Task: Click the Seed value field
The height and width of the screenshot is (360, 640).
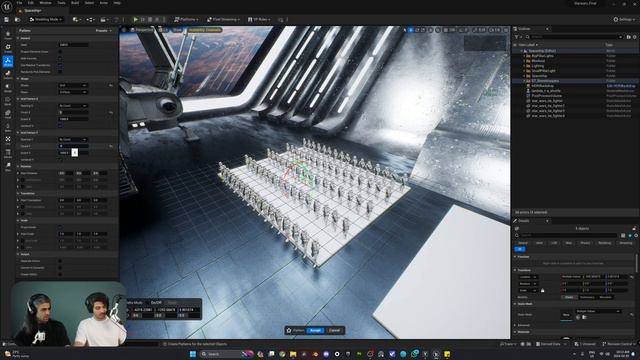Action: click(x=73, y=45)
